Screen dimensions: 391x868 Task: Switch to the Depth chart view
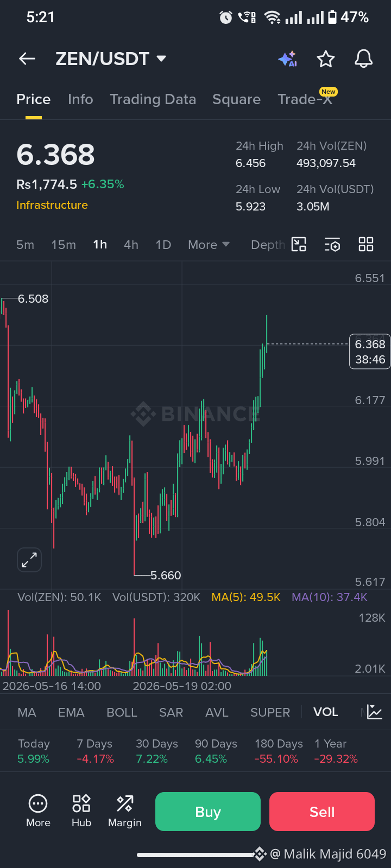[268, 245]
